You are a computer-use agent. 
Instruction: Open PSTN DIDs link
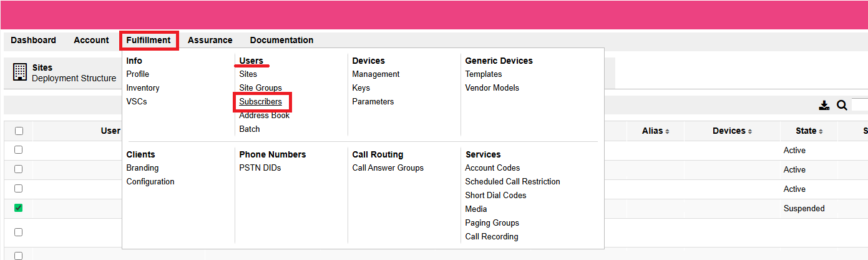tap(260, 167)
